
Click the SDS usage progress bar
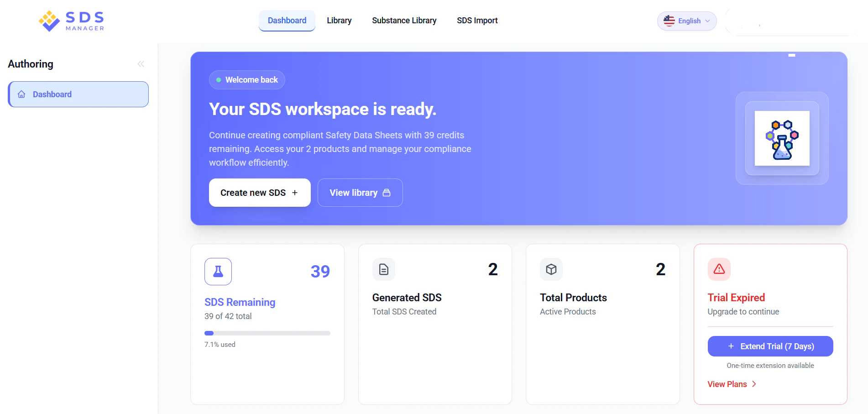tap(267, 333)
